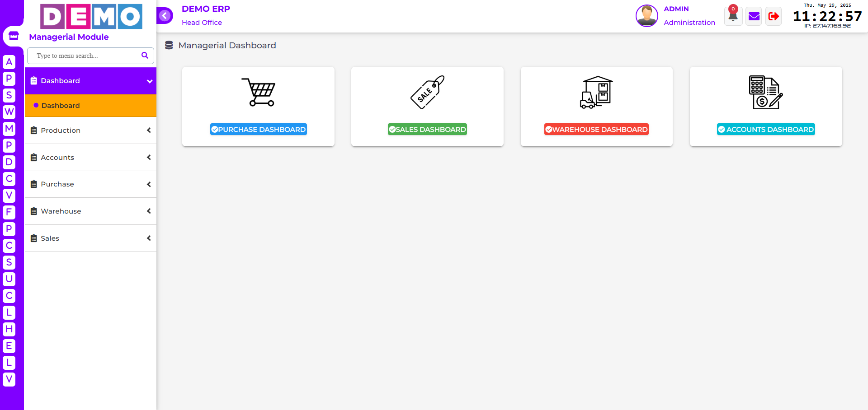Collapse the sidebar with round arrow button

165,16
